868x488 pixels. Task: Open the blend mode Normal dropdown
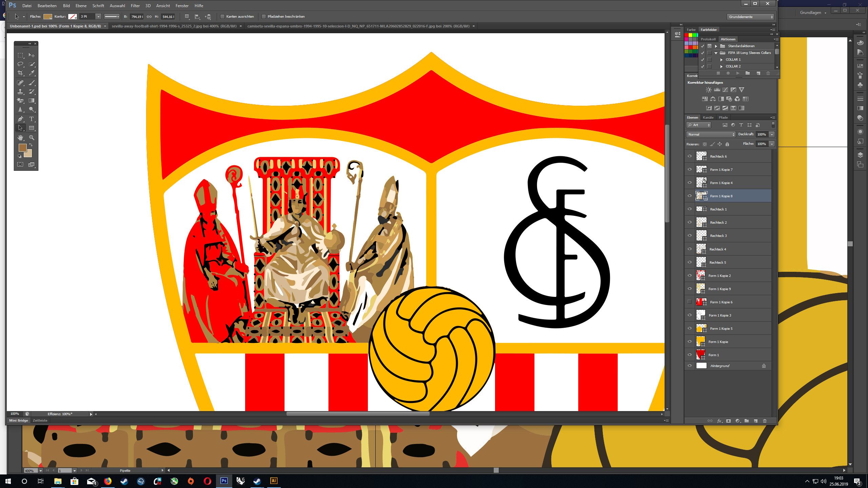tap(711, 135)
